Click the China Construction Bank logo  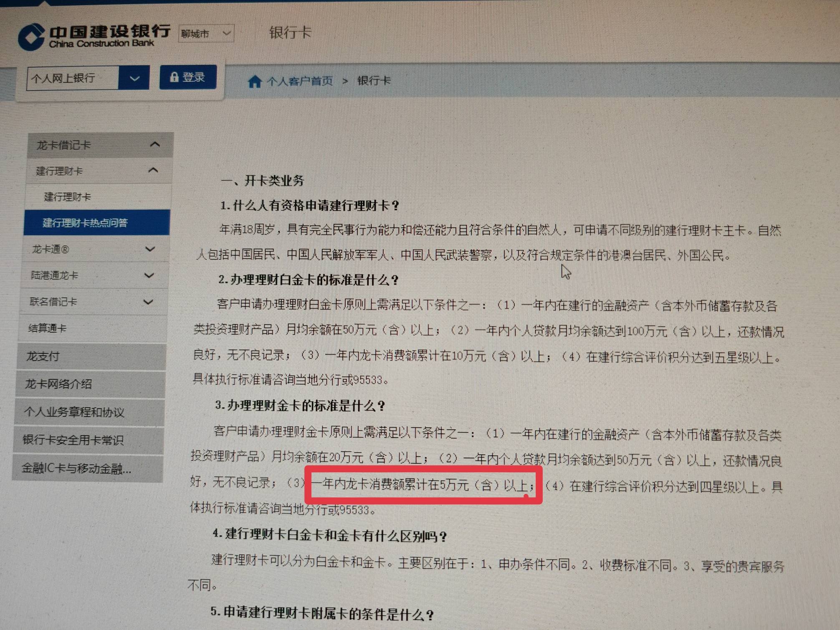tap(94, 36)
